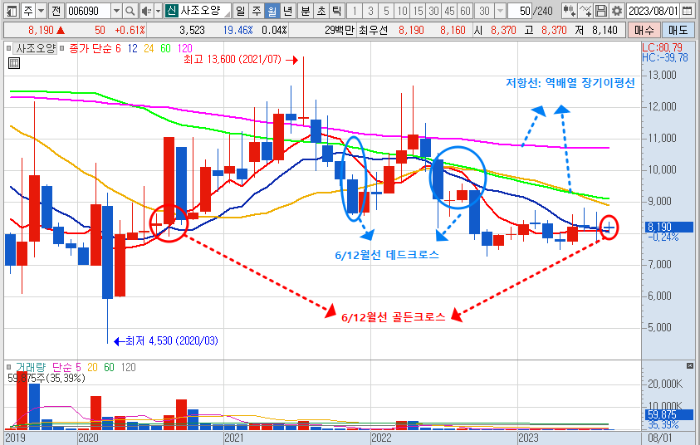The width and height of the screenshot is (700, 445).
Task: Select monthly 월 chart period
Action: pos(272,10)
